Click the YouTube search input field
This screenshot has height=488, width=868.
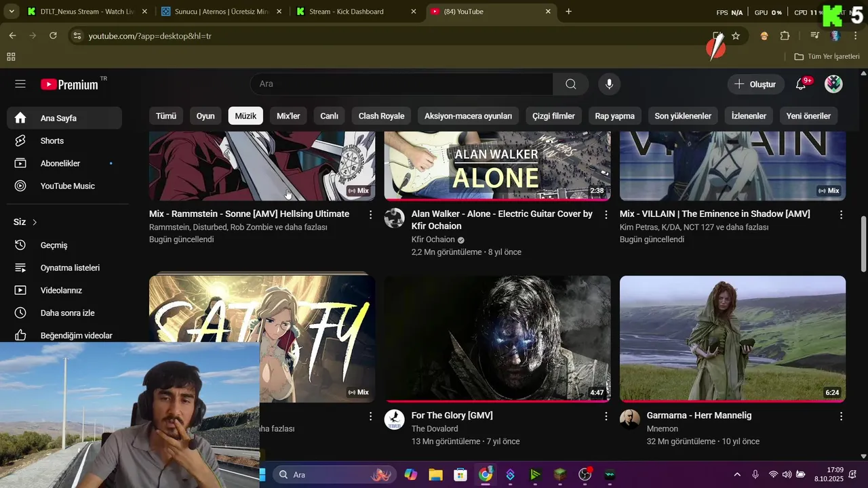[401, 84]
